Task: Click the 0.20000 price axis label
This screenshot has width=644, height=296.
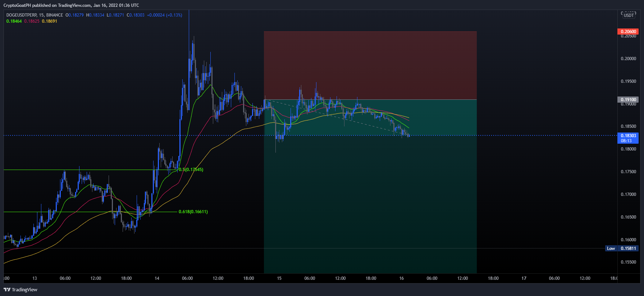Action: pyautogui.click(x=628, y=59)
